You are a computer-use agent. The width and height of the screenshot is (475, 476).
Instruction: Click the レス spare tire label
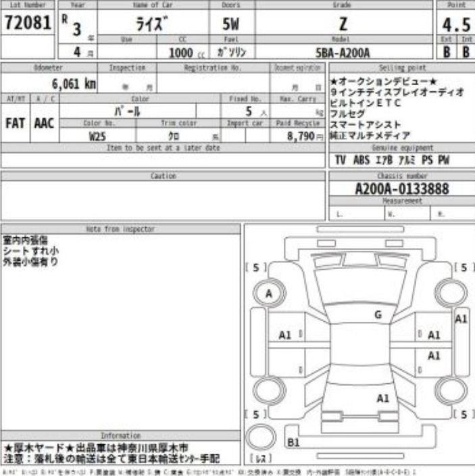(x=261, y=458)
